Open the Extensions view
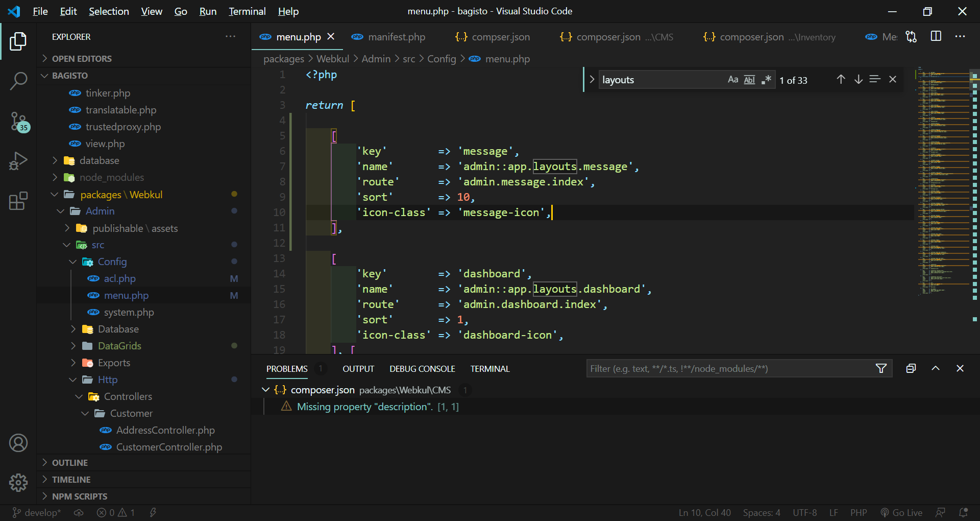 tap(18, 201)
